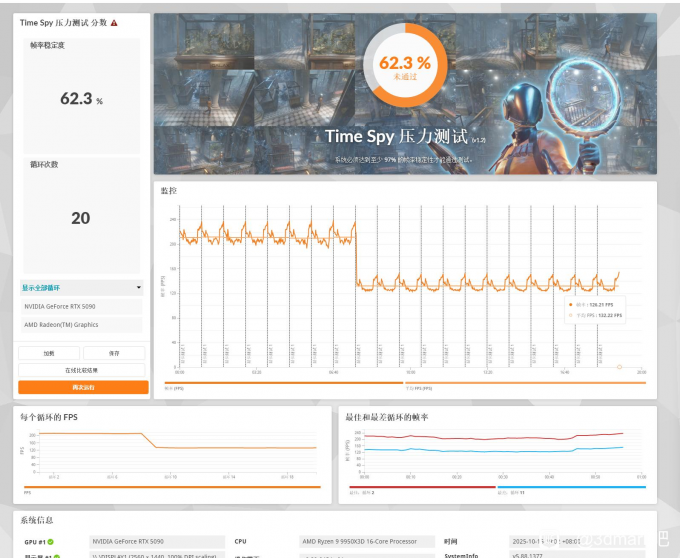Click the 未通过 failed status under gauge

tap(405, 77)
